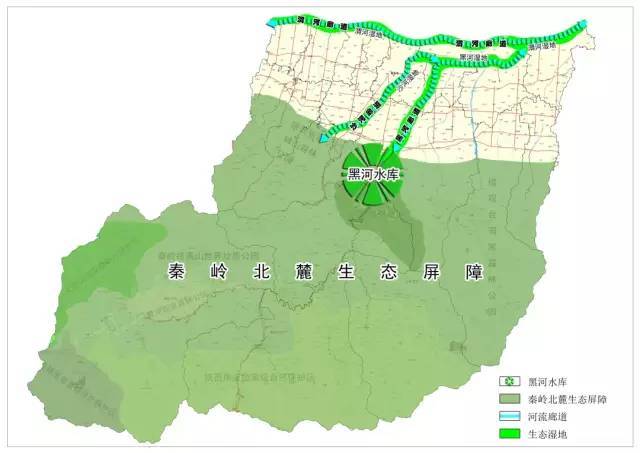
Task: Click the 渭河廊道 label above 黑河湿地
Action: [x=481, y=42]
